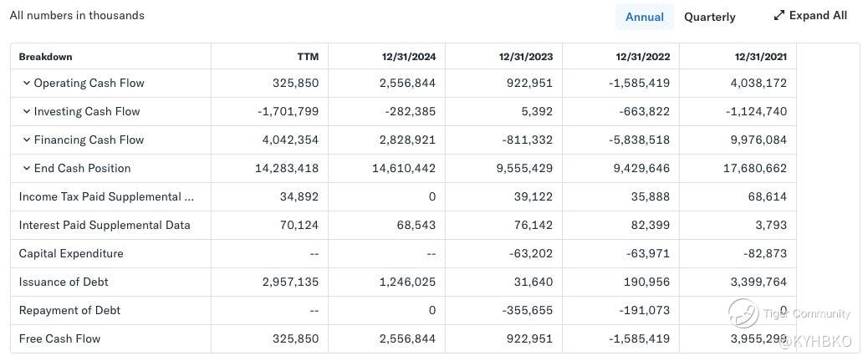Expand the Operating Cash Flow row
This screenshot has height=361, width=868.
tap(27, 84)
